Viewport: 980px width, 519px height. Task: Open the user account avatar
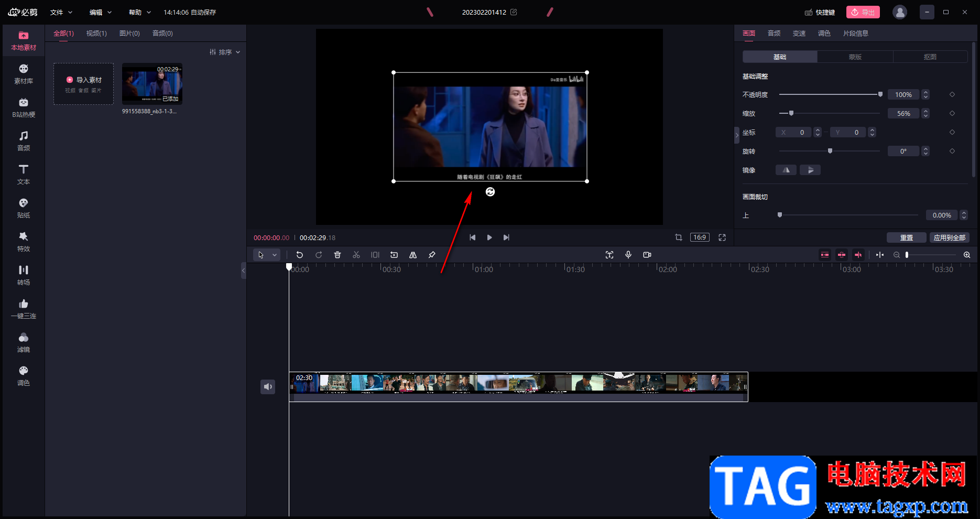(x=900, y=12)
